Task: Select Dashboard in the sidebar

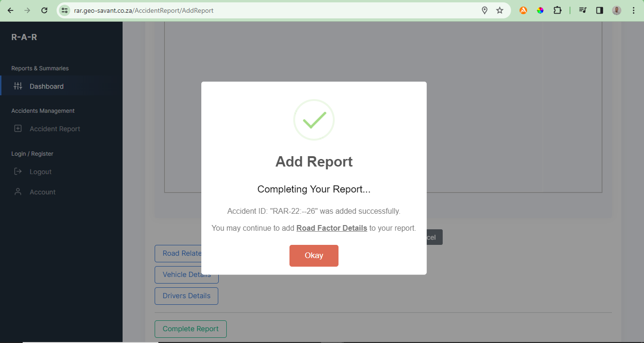Action: pyautogui.click(x=46, y=86)
